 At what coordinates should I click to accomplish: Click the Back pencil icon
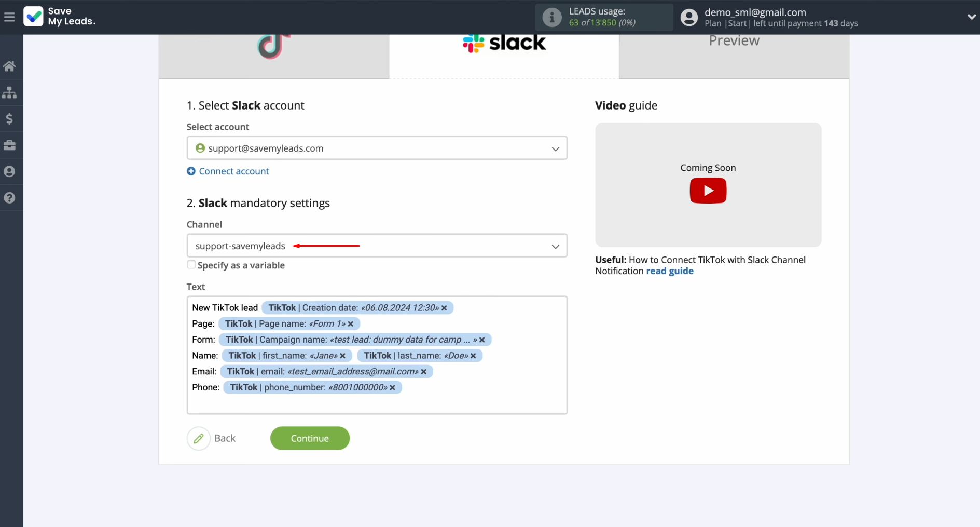pyautogui.click(x=199, y=438)
